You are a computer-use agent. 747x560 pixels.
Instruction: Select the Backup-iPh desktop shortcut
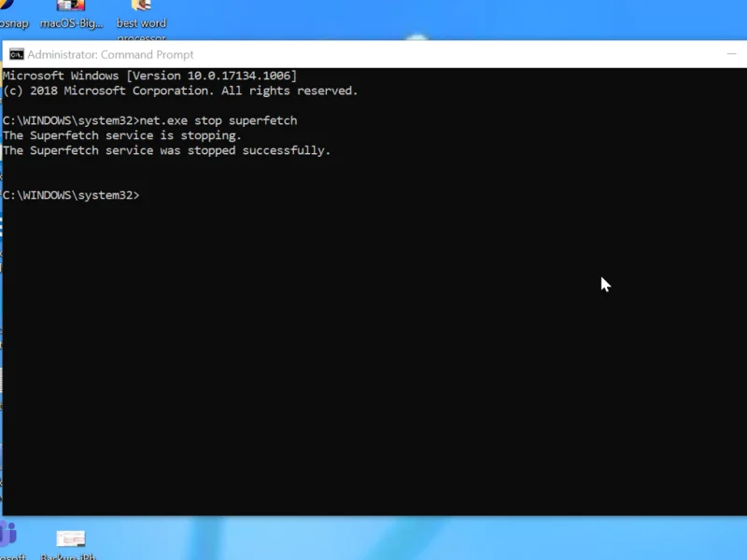coord(71,545)
